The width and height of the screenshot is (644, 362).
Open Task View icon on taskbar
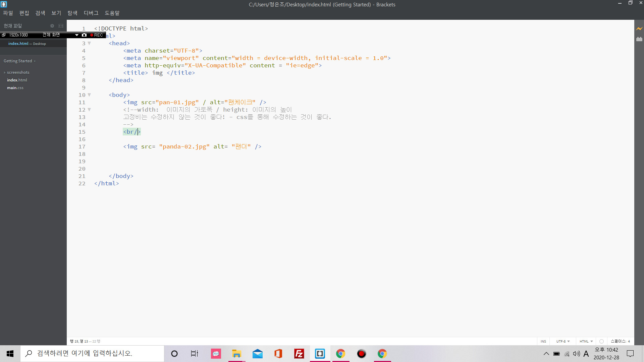195,354
